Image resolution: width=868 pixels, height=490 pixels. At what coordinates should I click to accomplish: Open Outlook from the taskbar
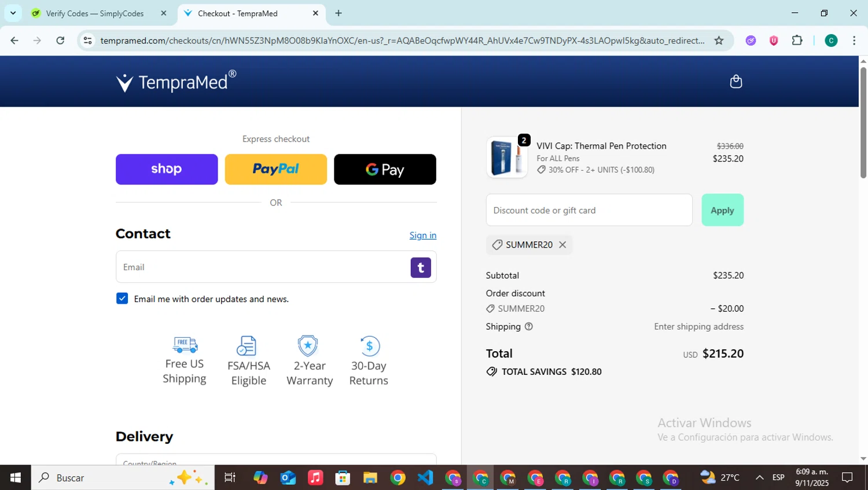click(x=288, y=478)
